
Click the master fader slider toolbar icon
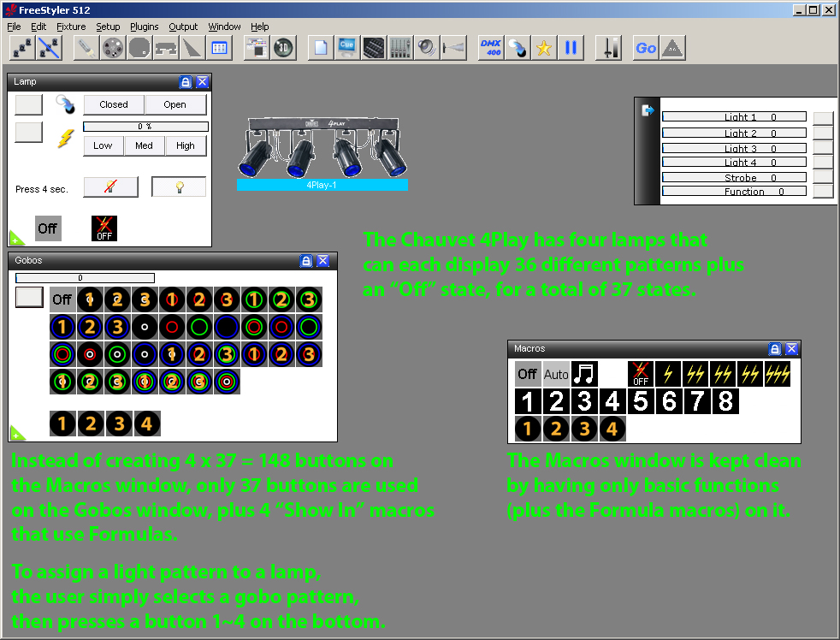click(x=608, y=48)
